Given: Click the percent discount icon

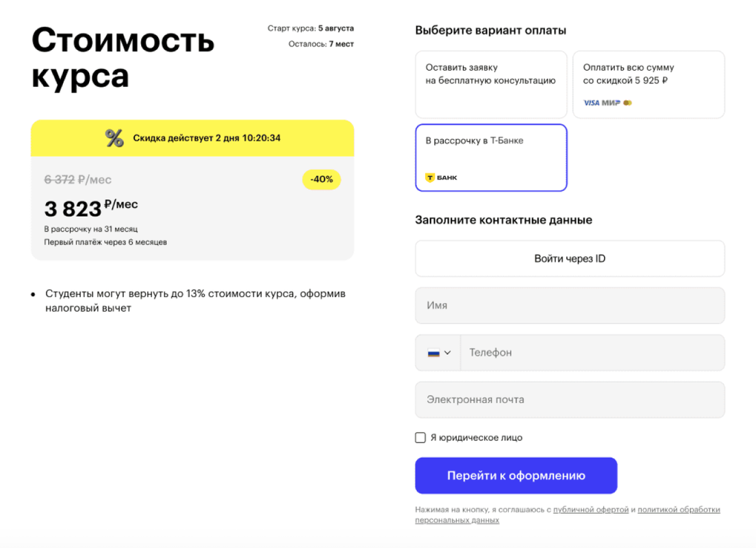Looking at the screenshot, I should click(114, 138).
